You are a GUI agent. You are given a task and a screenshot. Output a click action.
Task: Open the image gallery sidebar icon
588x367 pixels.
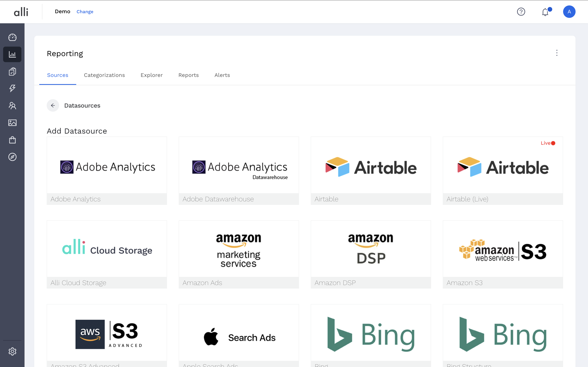[12, 123]
